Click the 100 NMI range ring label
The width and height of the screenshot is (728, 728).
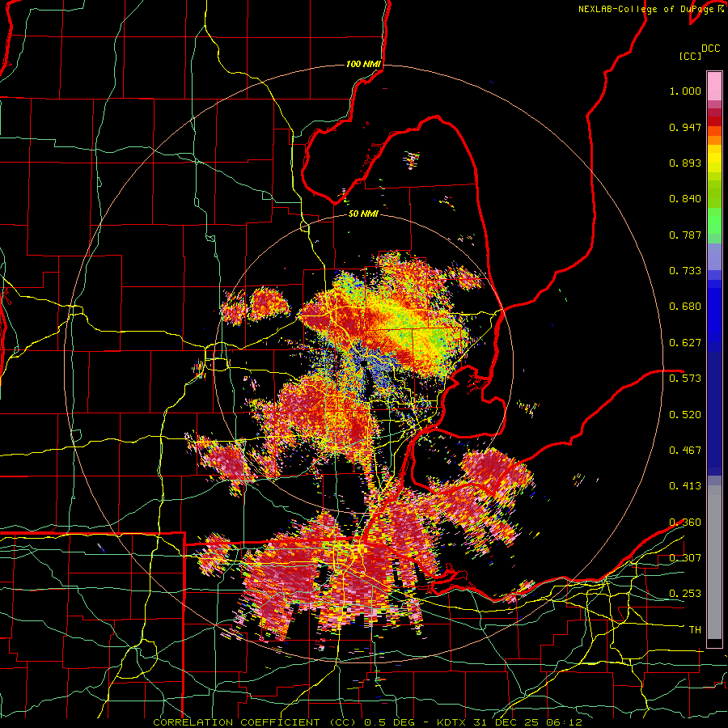click(x=363, y=64)
